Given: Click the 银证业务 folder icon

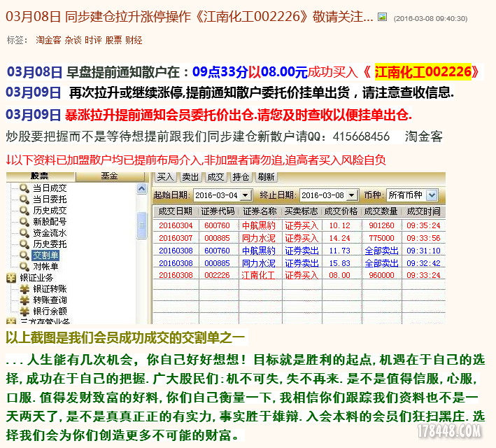Looking at the screenshot, I should (11, 278).
